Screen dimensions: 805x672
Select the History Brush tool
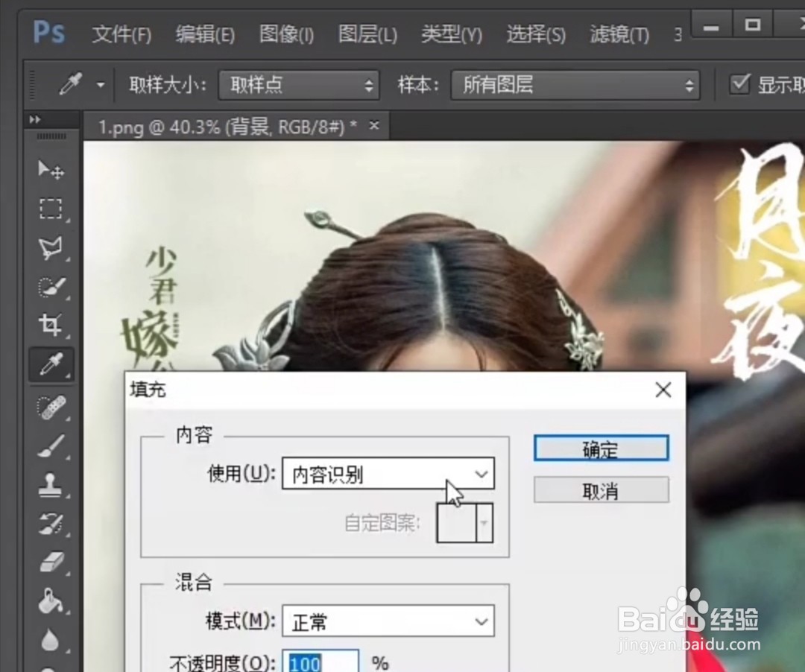(51, 524)
